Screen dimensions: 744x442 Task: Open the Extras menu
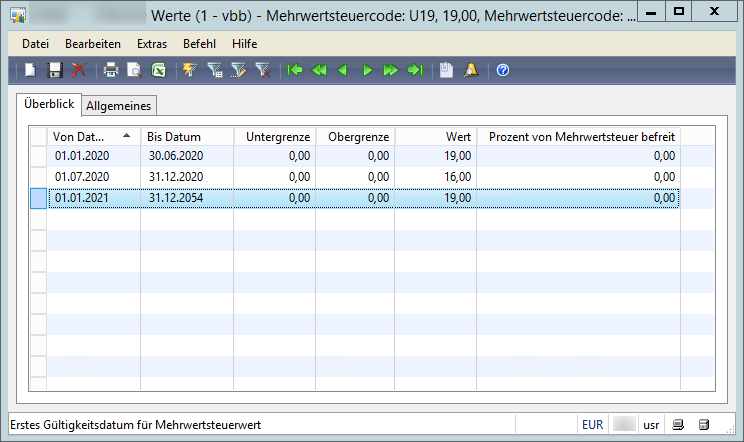(152, 44)
